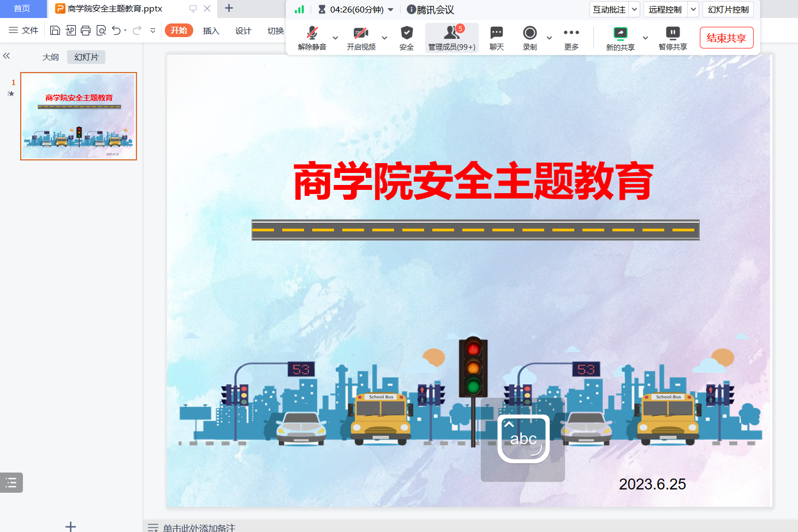The image size is (798, 532).
Task: Turn on video (开启视频)
Action: click(x=361, y=38)
